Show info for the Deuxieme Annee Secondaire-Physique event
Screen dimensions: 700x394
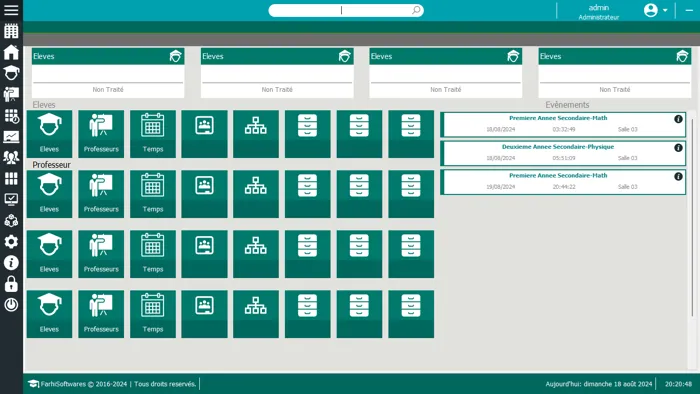point(678,148)
